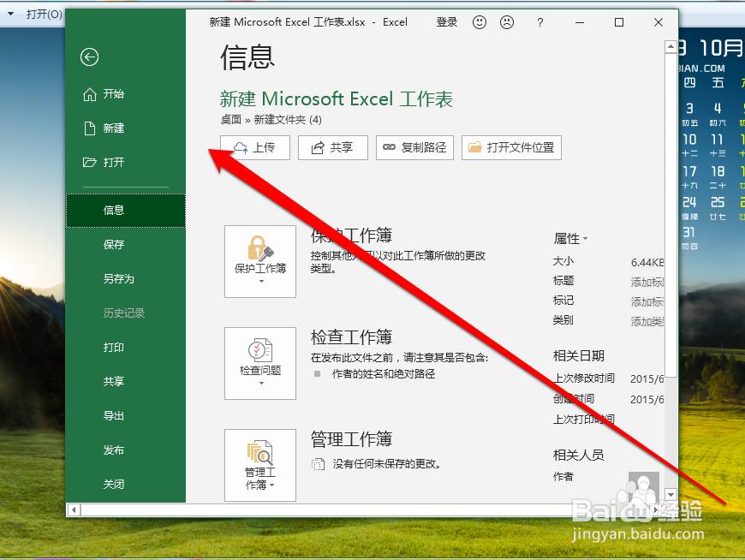
Task: Click the author avatar thumbnail
Action: [x=644, y=487]
